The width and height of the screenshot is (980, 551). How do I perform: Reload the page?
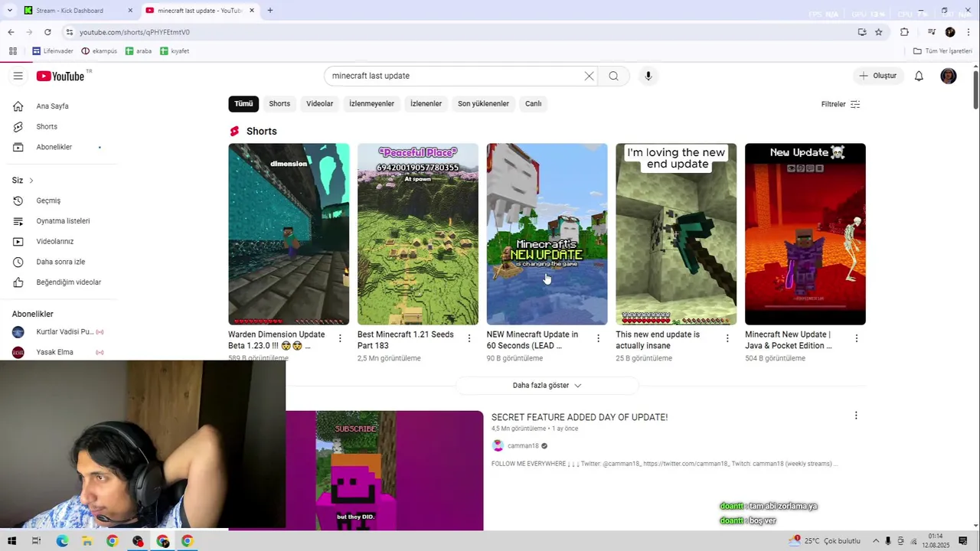pos(47,32)
